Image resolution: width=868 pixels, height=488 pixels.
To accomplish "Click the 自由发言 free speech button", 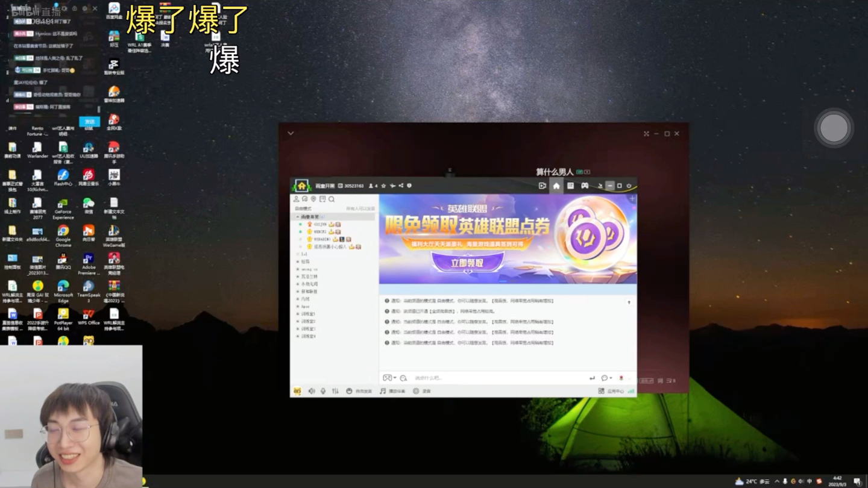I will pyautogui.click(x=359, y=391).
